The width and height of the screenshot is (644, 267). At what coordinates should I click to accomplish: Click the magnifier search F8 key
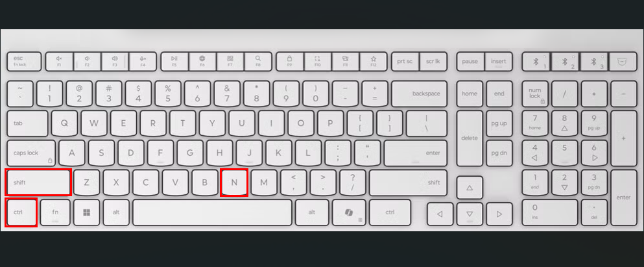coord(258,61)
